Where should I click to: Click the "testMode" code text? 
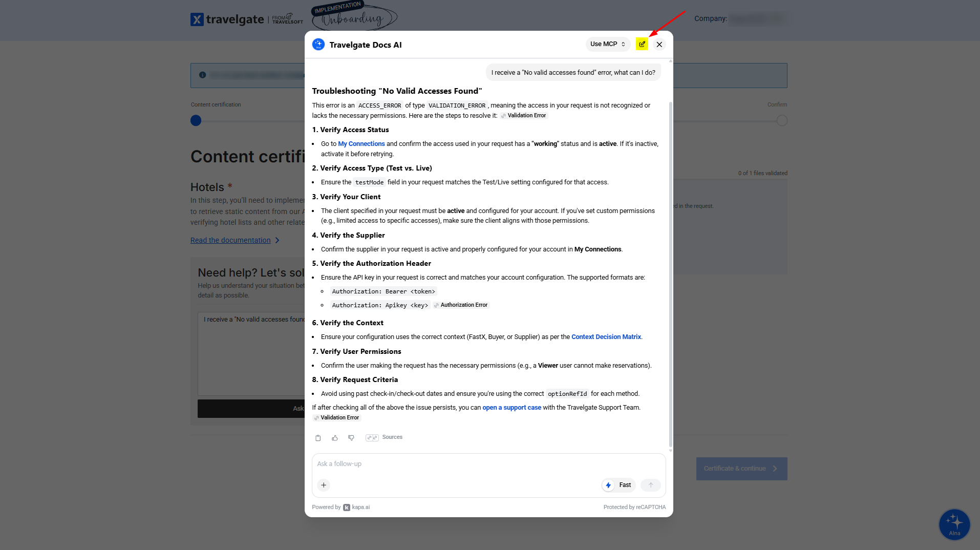point(369,183)
